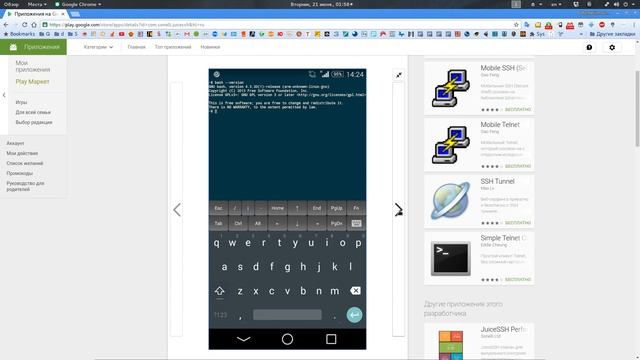Open the Промокоды link

click(19, 173)
